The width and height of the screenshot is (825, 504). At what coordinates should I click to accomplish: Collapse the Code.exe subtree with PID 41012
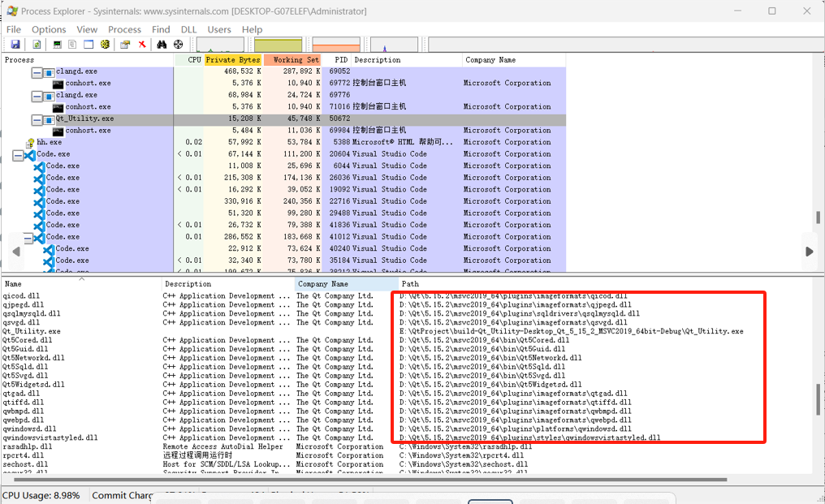coord(28,238)
